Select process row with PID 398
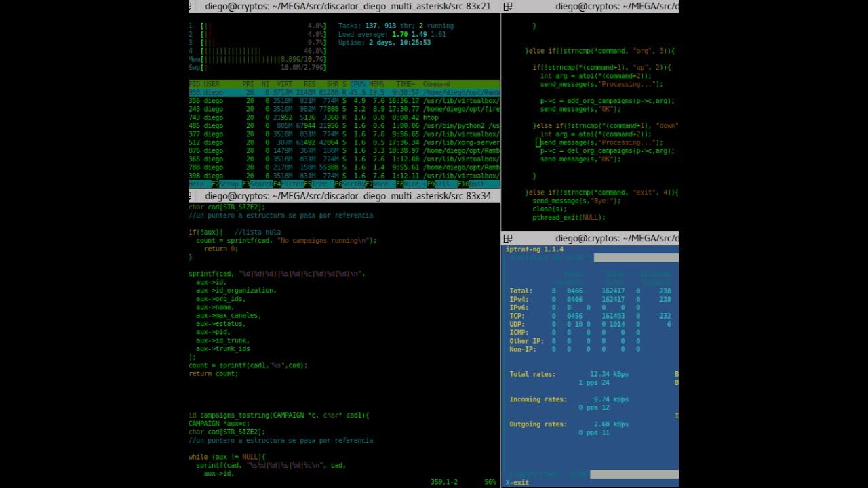Viewport: 868px width, 488px height. (x=344, y=176)
